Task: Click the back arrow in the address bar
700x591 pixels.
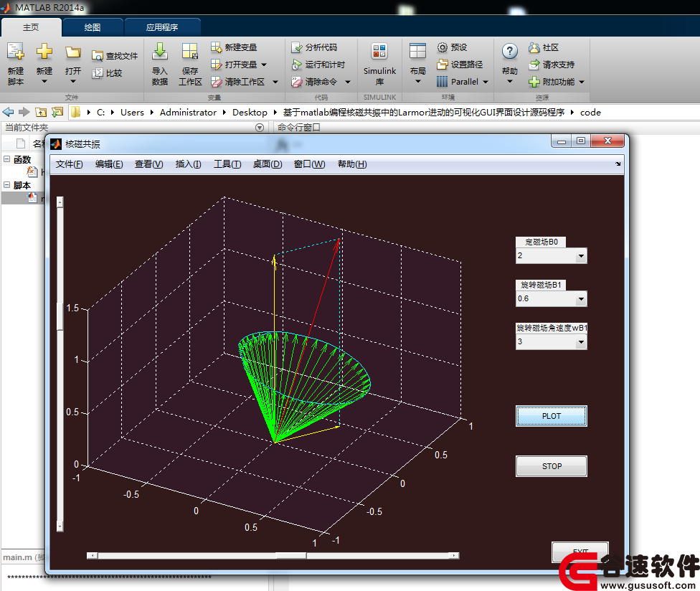Action: pos(8,112)
